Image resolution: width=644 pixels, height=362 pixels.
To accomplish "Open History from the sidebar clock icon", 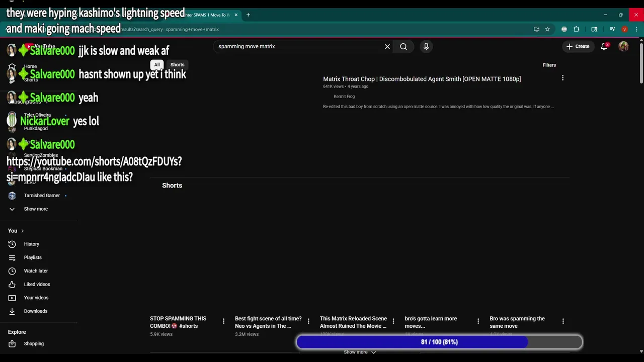I will click(x=12, y=244).
